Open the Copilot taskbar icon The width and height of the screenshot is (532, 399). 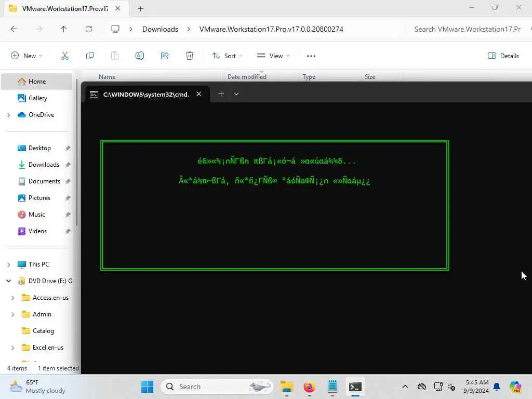click(x=515, y=387)
